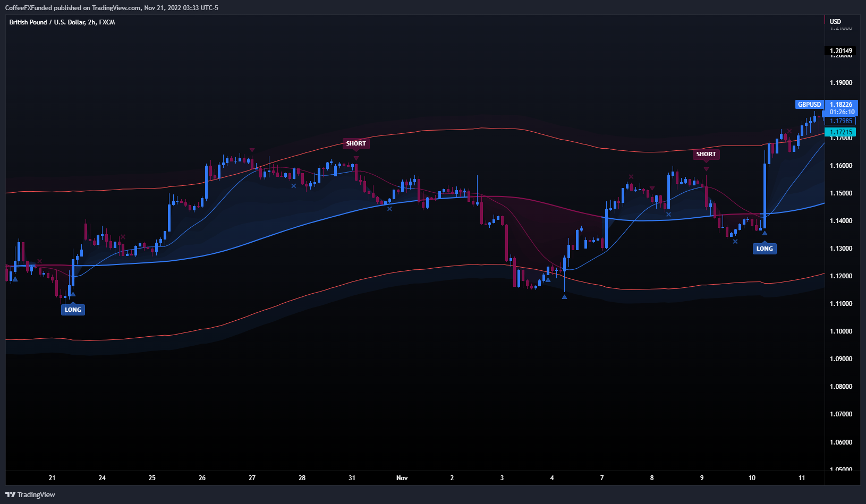
Task: Click the USD currency label atop the price axis
Action: click(836, 22)
